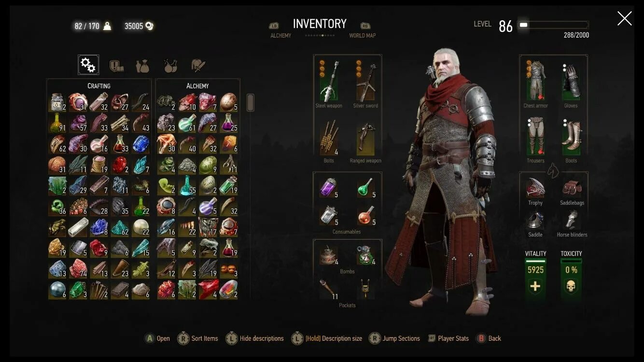
Task: Switch to the Alchemy menu page
Action: tap(280, 35)
